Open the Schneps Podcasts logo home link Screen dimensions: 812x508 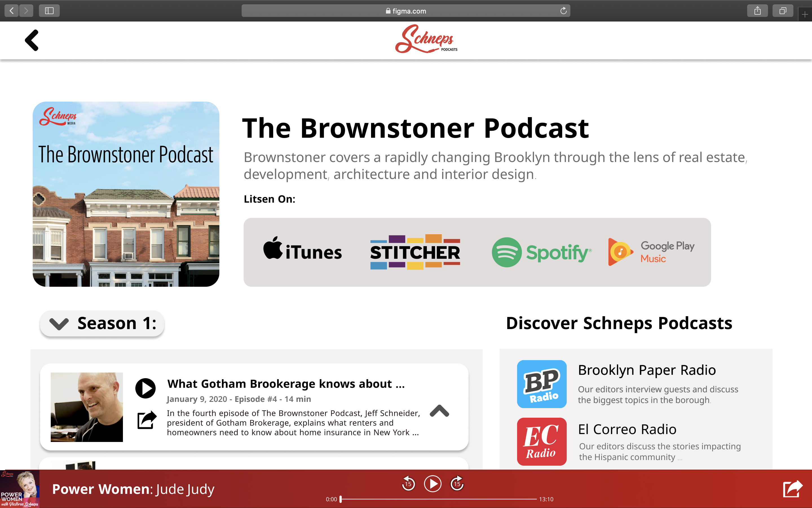(x=426, y=39)
